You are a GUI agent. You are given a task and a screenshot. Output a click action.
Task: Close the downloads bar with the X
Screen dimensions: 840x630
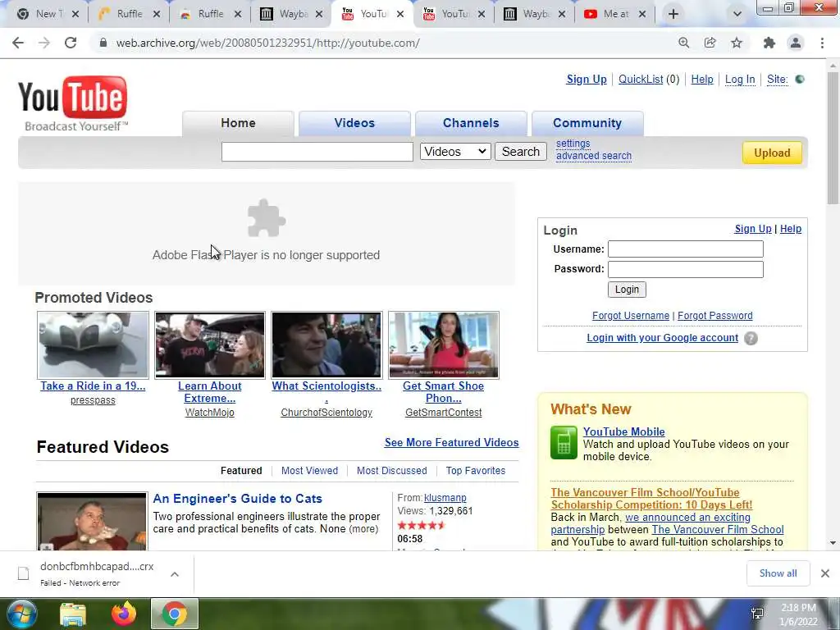click(825, 573)
